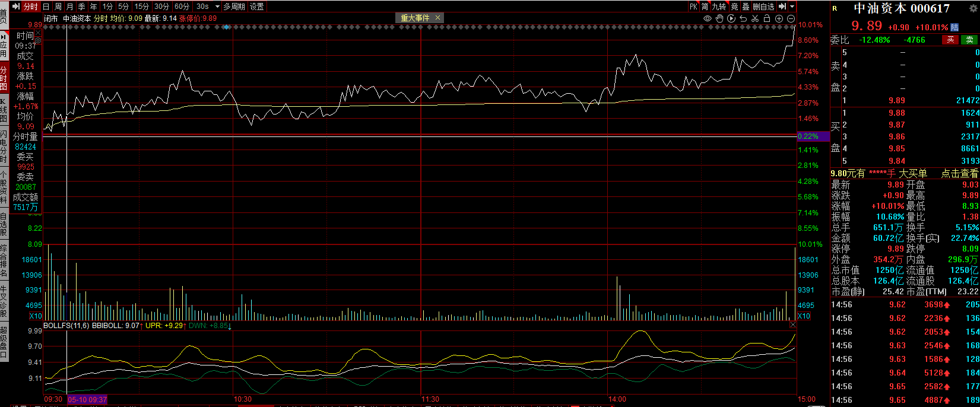Toggle 简 simple mode button

tap(705, 7)
